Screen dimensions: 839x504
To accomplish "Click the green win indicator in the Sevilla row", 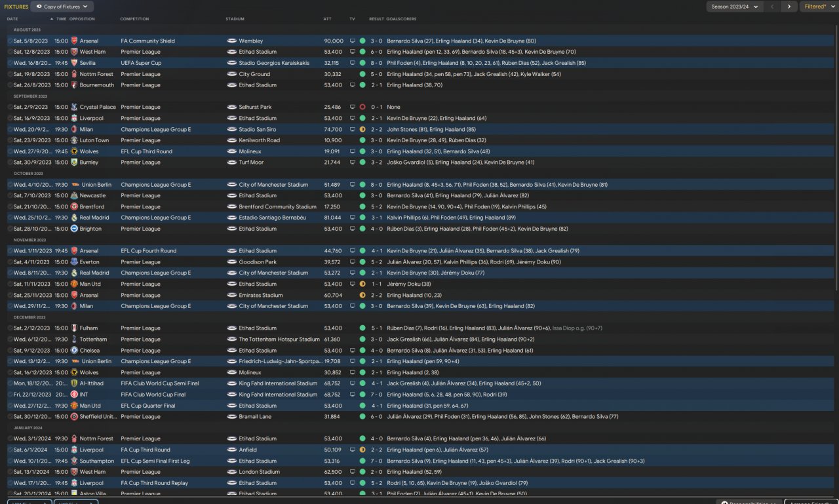I will pos(362,63).
